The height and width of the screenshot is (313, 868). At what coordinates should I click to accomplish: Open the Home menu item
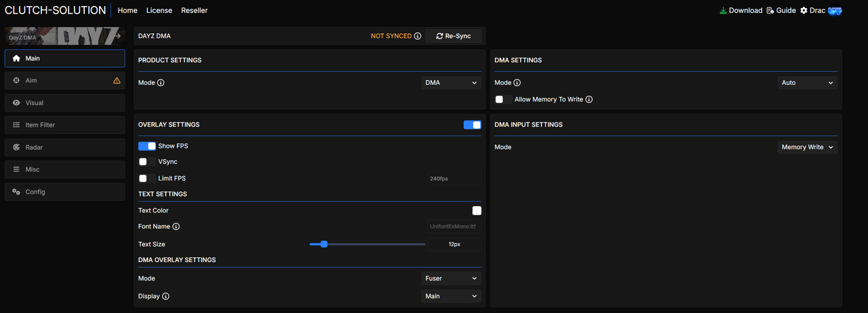[127, 10]
